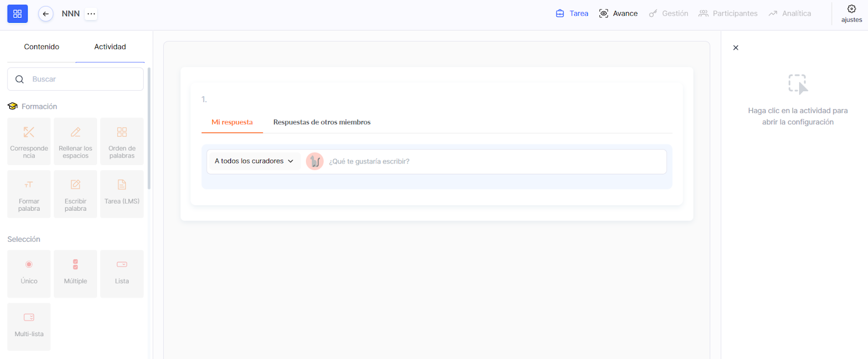The image size is (868, 359).
Task: Open the three-dots menu beside NNN
Action: click(x=91, y=14)
